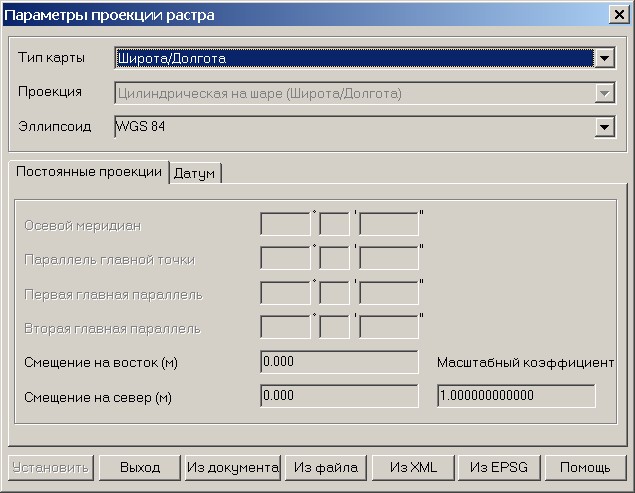Click the Смещение на восток input field
Image resolution: width=635 pixels, height=493 pixels.
338,361
